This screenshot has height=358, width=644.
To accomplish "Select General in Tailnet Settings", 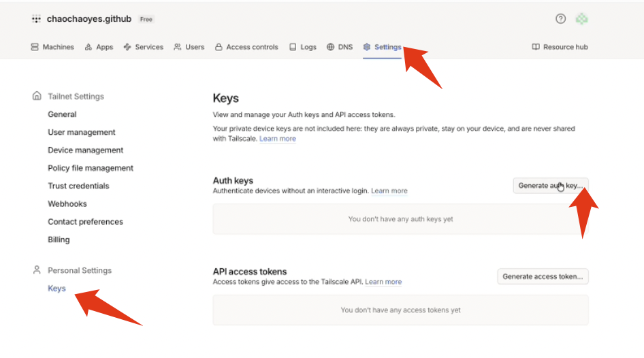I will 62,114.
